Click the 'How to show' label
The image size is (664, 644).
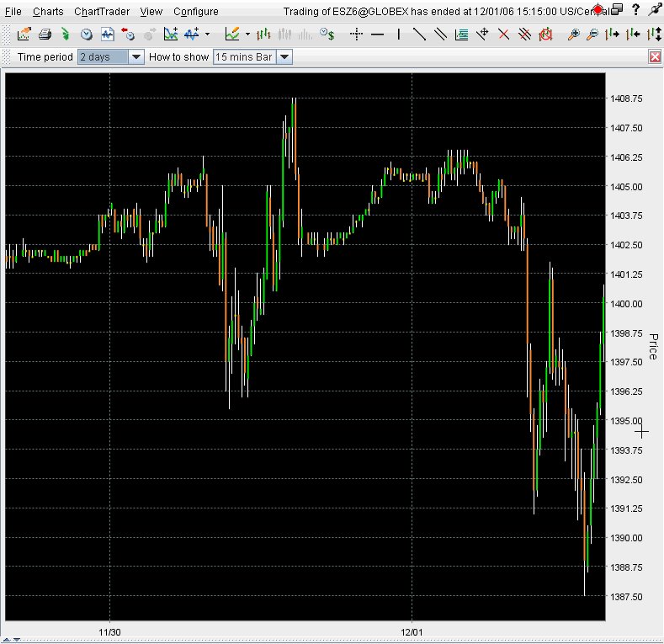pos(178,56)
